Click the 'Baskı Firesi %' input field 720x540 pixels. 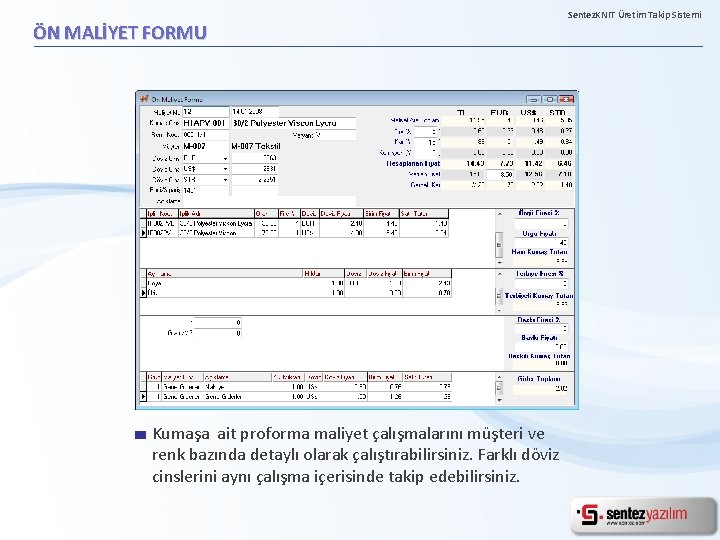(x=540, y=329)
